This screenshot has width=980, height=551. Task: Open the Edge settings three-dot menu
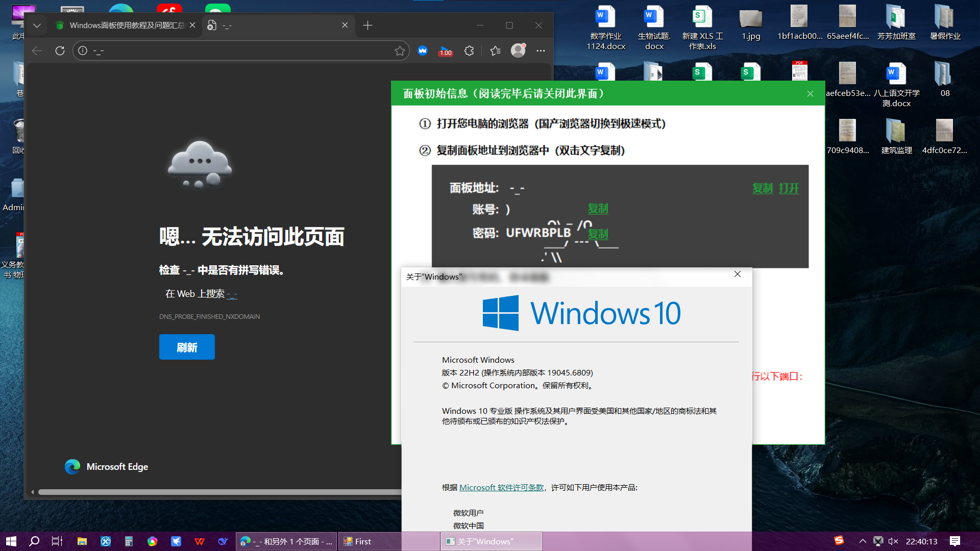coord(540,51)
